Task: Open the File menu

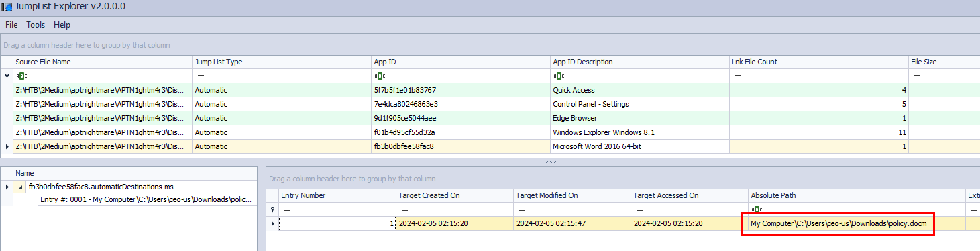Action: (11, 25)
